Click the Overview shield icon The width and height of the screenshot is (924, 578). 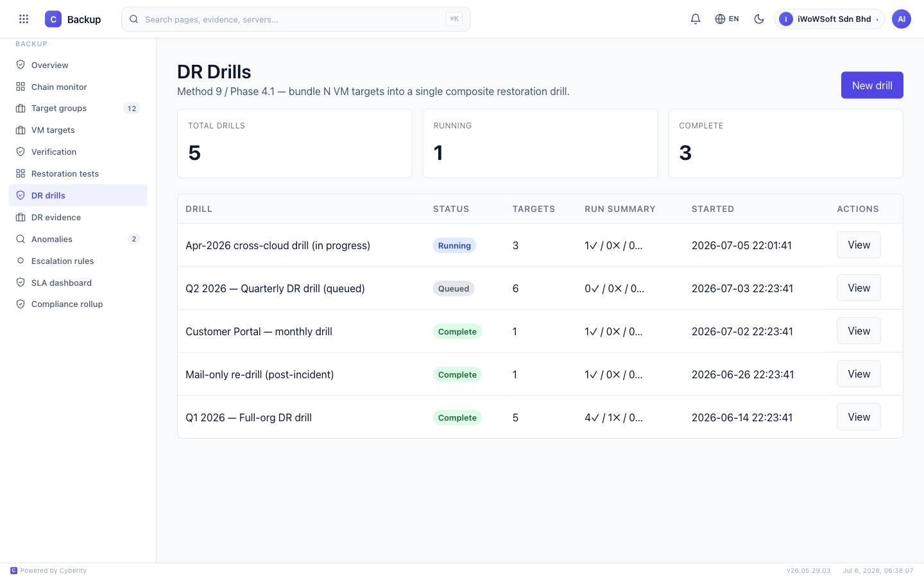click(21, 65)
